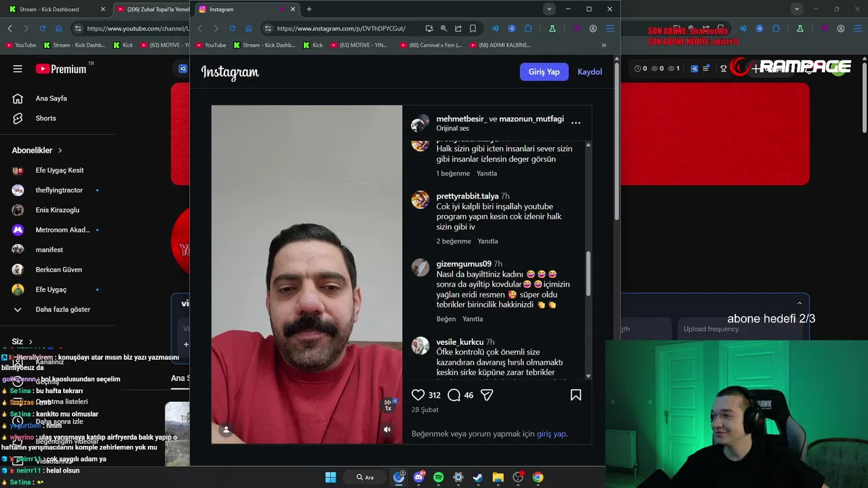Click Beğen under gizemgumus09 comment
Image resolution: width=868 pixels, height=488 pixels.
point(446,319)
